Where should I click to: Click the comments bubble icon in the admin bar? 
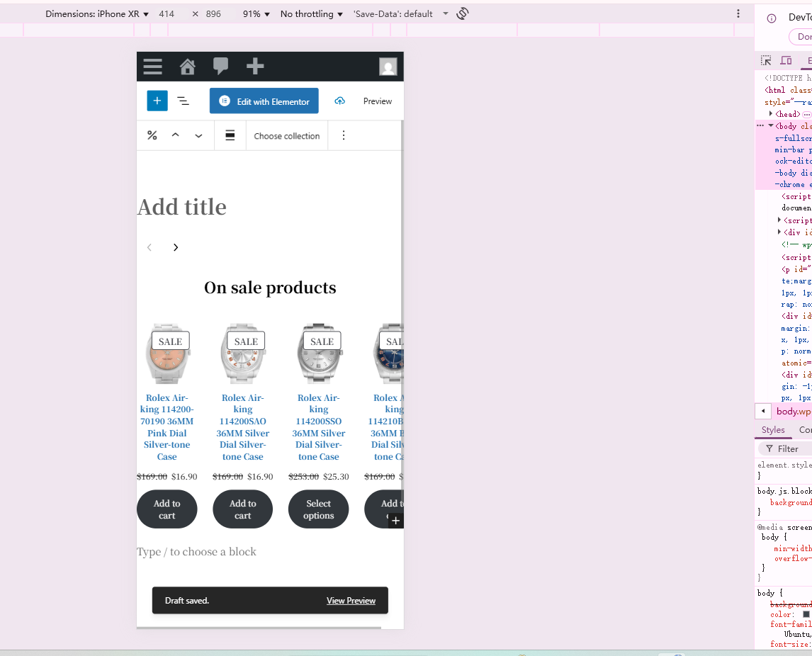pos(220,66)
